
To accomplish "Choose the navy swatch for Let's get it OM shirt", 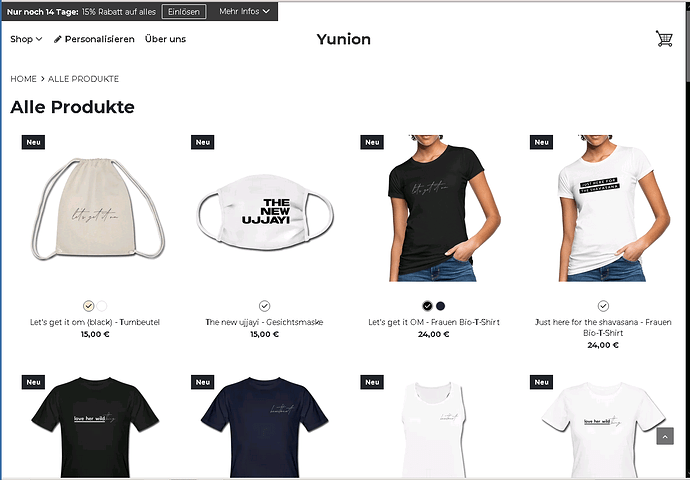I will point(440,306).
